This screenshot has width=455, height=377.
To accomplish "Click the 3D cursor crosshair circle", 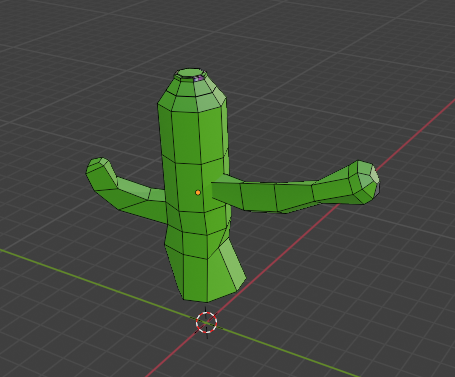I will [207, 322].
